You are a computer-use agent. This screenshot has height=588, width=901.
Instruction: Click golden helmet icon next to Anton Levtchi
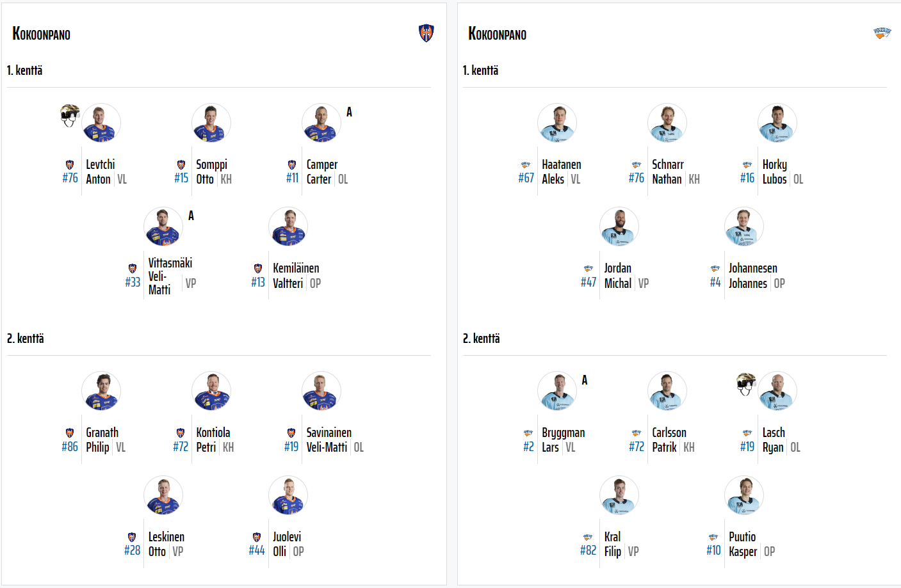coord(70,115)
